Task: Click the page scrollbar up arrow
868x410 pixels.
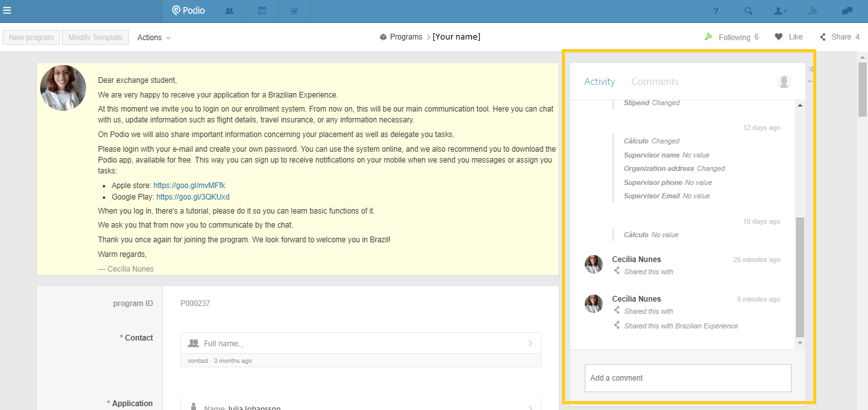Action: (862, 57)
